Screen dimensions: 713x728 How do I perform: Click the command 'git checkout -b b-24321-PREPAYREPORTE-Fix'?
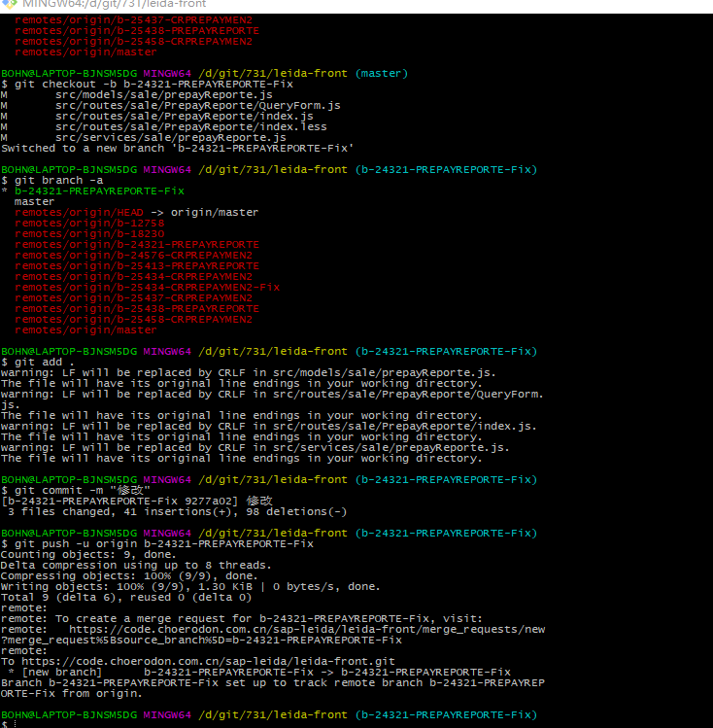coord(154,84)
